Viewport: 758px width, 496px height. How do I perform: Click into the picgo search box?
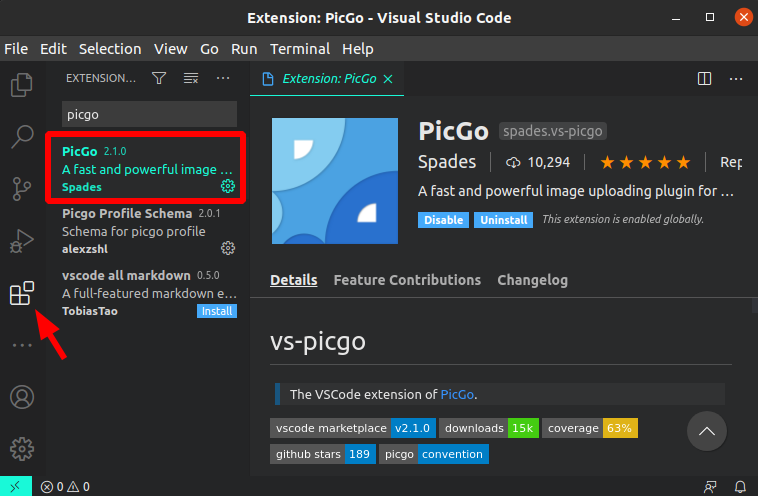(x=149, y=115)
